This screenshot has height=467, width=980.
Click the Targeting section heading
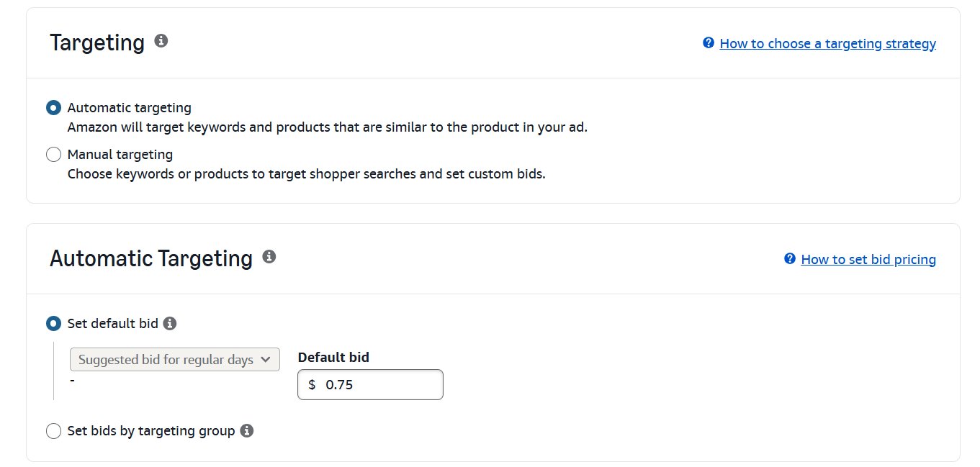96,42
